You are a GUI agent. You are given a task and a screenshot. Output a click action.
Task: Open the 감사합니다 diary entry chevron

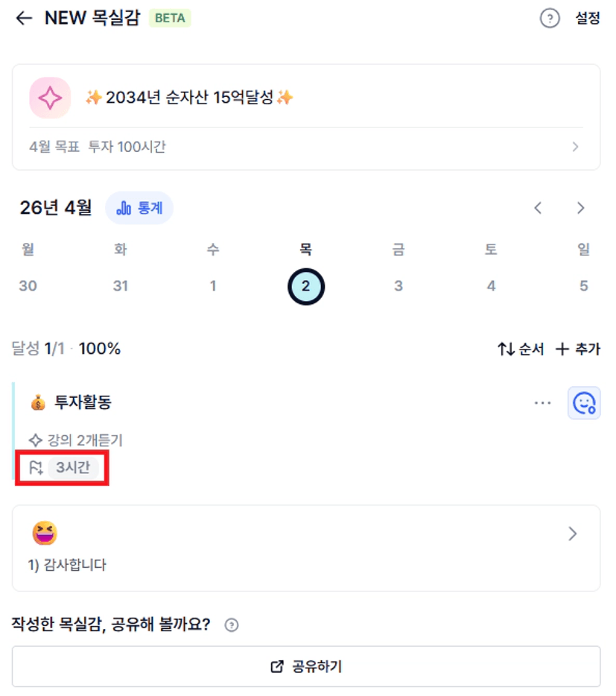572,534
